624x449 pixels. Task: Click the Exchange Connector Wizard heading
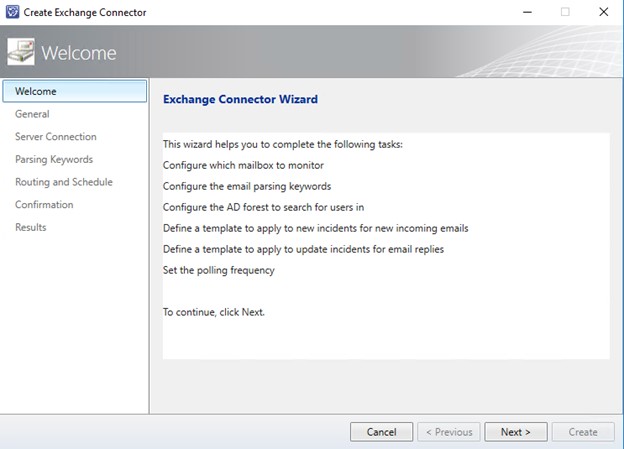point(240,99)
